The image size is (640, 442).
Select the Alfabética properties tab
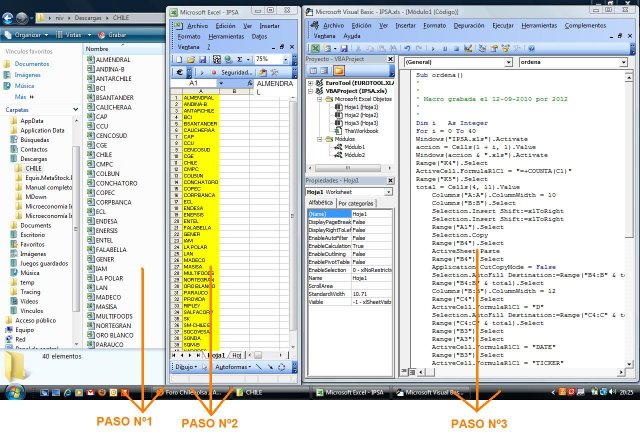click(x=320, y=203)
